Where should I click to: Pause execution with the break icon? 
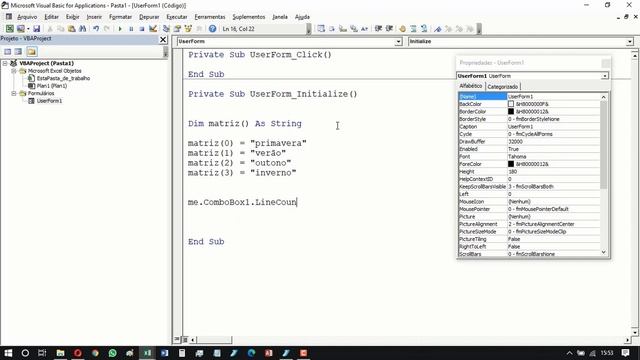(x=131, y=29)
